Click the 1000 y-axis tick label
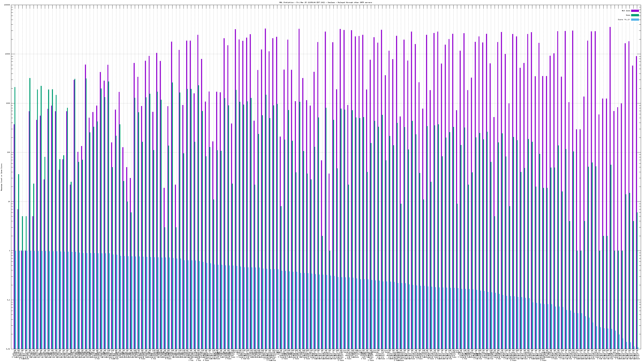The image size is (644, 362). [8, 103]
